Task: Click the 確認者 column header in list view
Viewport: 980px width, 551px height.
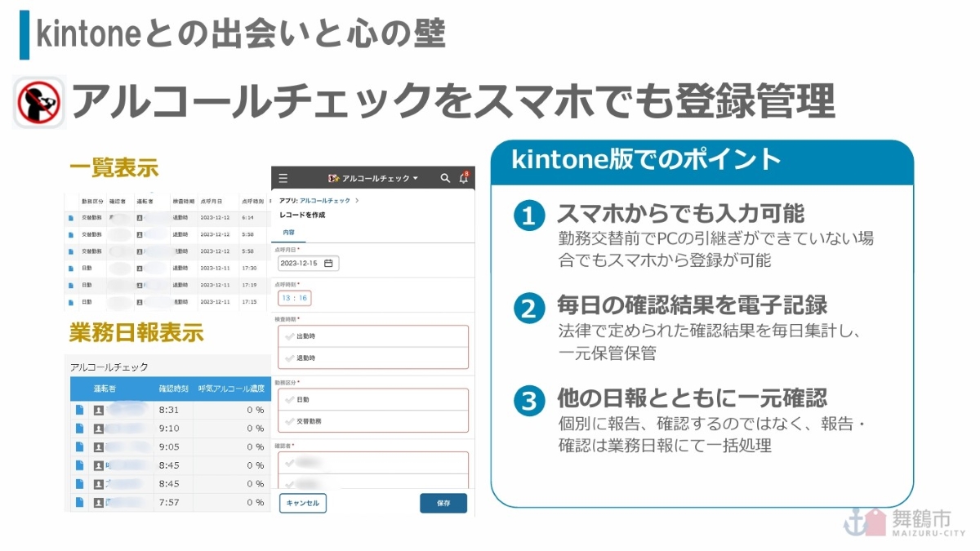Action: (x=116, y=201)
